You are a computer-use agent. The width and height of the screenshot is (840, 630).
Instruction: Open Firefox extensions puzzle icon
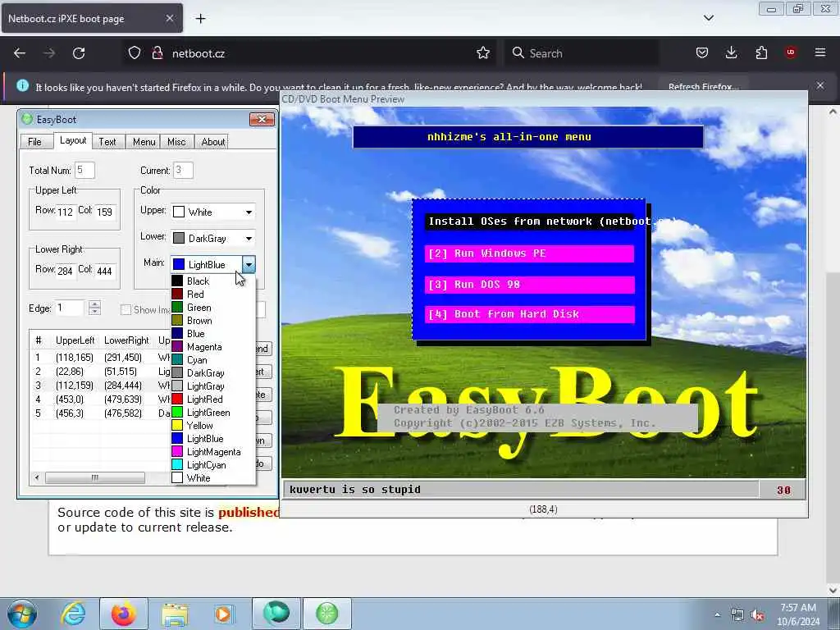761,53
